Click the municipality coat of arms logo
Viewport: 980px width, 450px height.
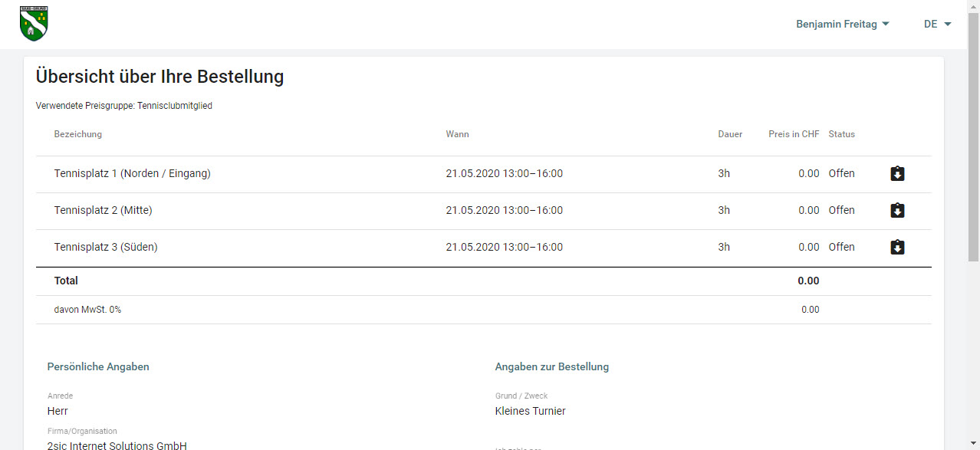click(34, 23)
